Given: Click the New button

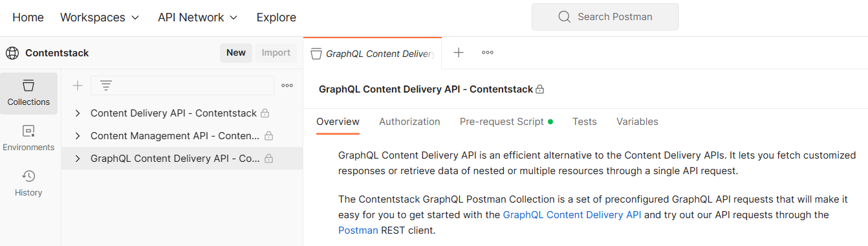Looking at the screenshot, I should pos(236,53).
